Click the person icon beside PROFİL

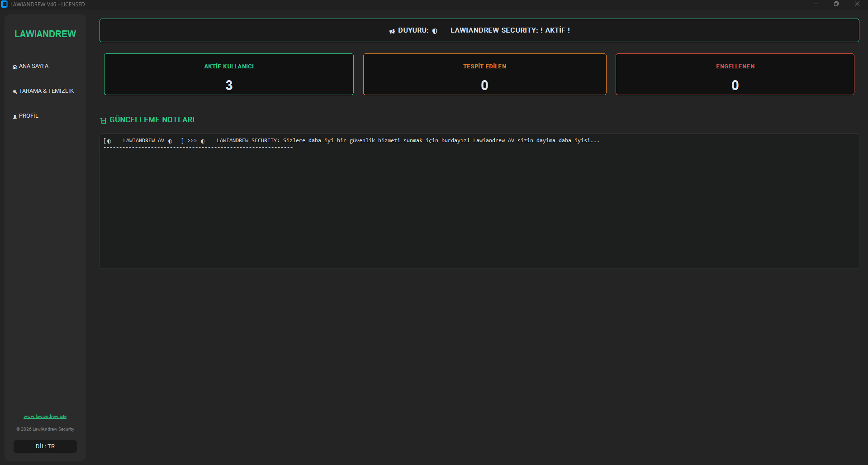15,116
